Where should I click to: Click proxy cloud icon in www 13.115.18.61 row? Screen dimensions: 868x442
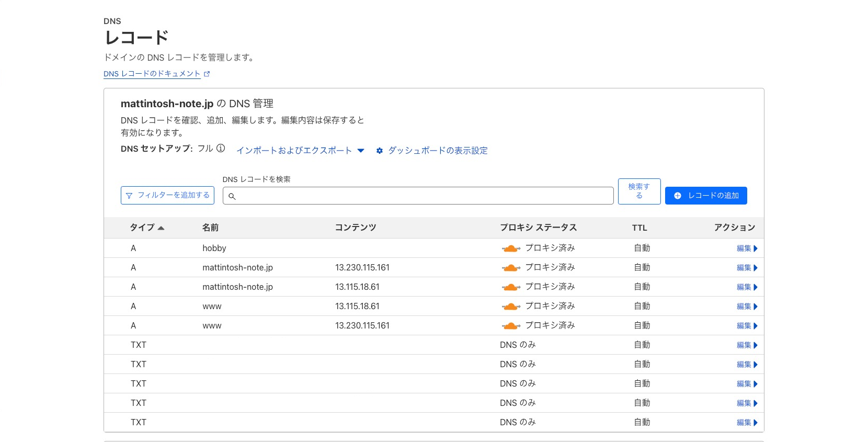click(511, 307)
